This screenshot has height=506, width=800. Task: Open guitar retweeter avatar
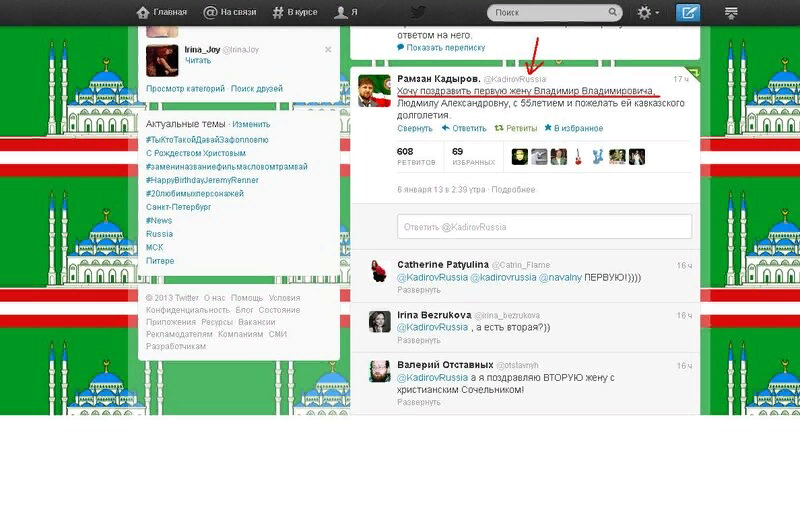(578, 157)
